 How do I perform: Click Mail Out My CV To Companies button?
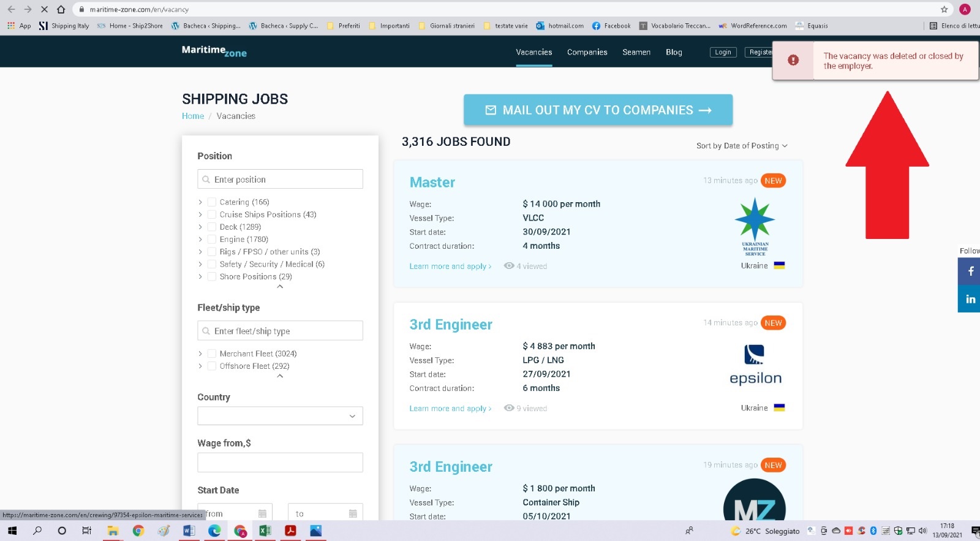598,110
